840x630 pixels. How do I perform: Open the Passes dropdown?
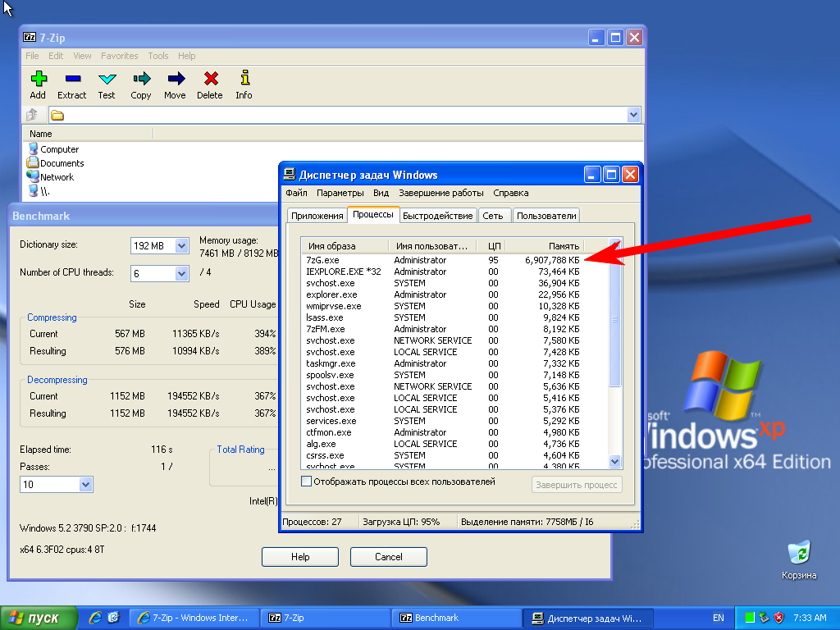85,485
